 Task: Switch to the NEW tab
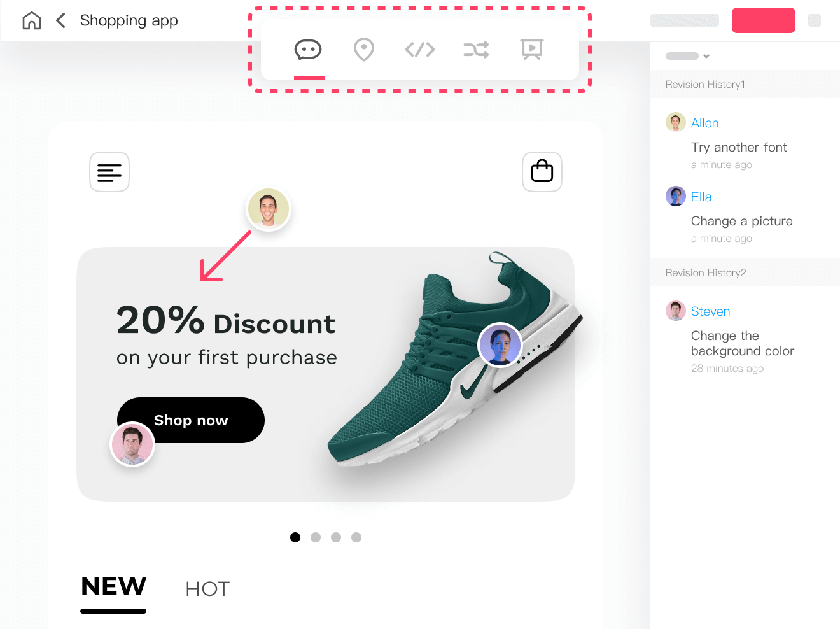tap(114, 586)
